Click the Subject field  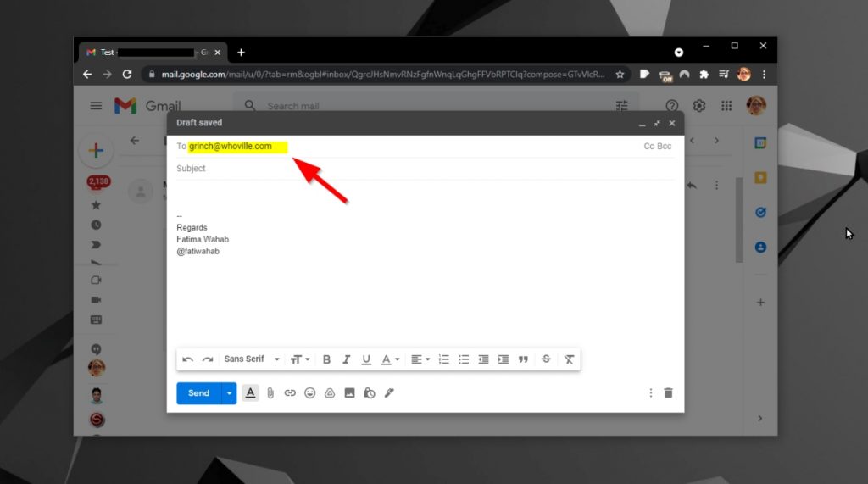pos(425,169)
